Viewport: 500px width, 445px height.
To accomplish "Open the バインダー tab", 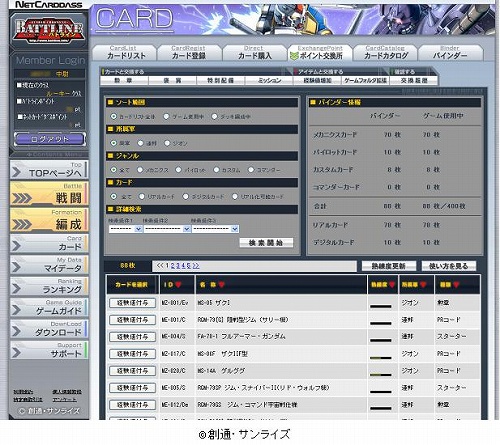I will pyautogui.click(x=450, y=53).
